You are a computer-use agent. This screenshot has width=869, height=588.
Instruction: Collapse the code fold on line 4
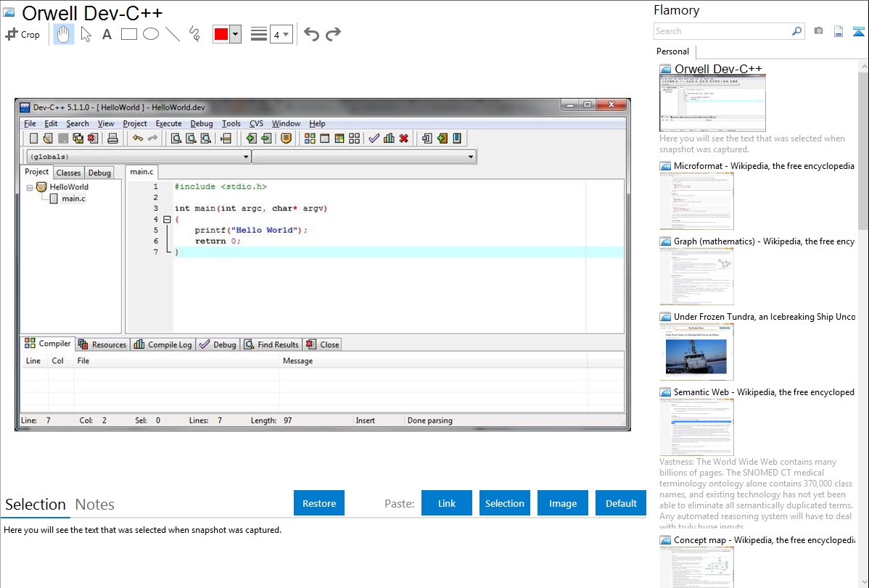coord(167,220)
